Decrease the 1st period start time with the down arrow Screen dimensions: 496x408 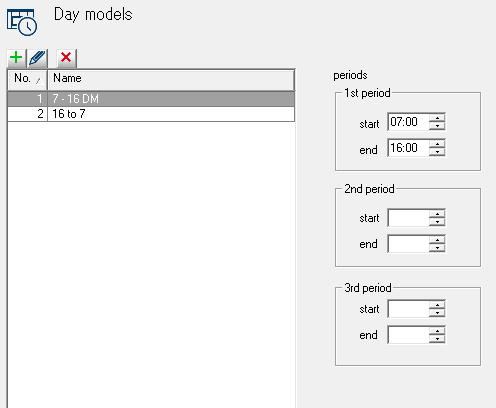pyautogui.click(x=437, y=126)
